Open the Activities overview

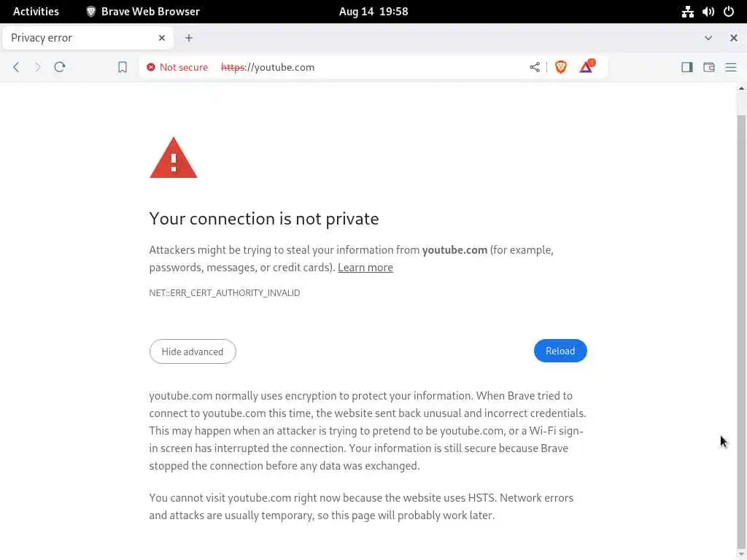click(36, 12)
